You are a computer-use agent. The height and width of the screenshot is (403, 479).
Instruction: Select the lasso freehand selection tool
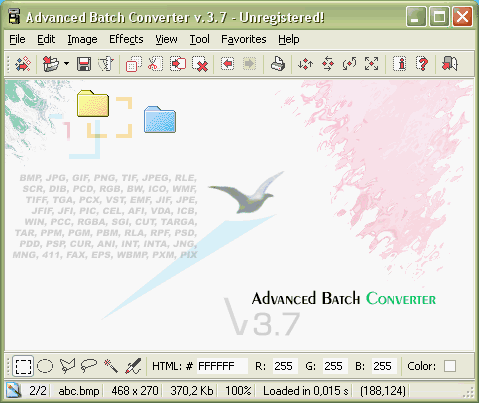point(89,366)
